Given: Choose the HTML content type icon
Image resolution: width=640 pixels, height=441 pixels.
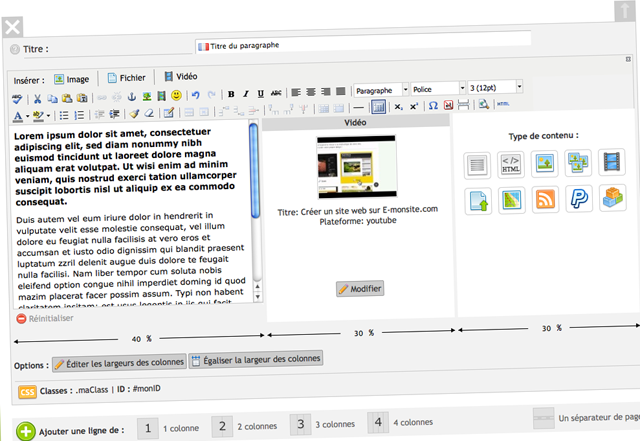Looking at the screenshot, I should point(511,163).
